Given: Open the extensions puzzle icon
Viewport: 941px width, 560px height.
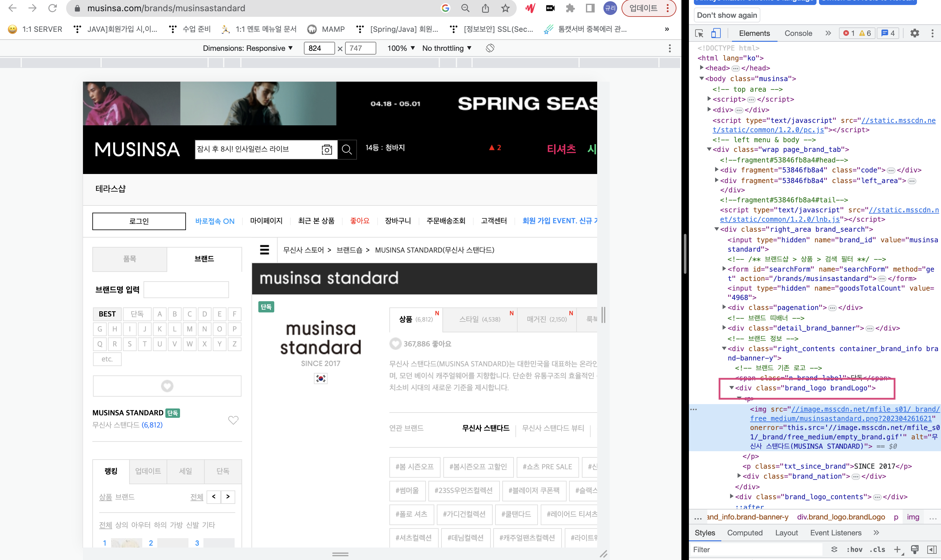Looking at the screenshot, I should pyautogui.click(x=570, y=8).
